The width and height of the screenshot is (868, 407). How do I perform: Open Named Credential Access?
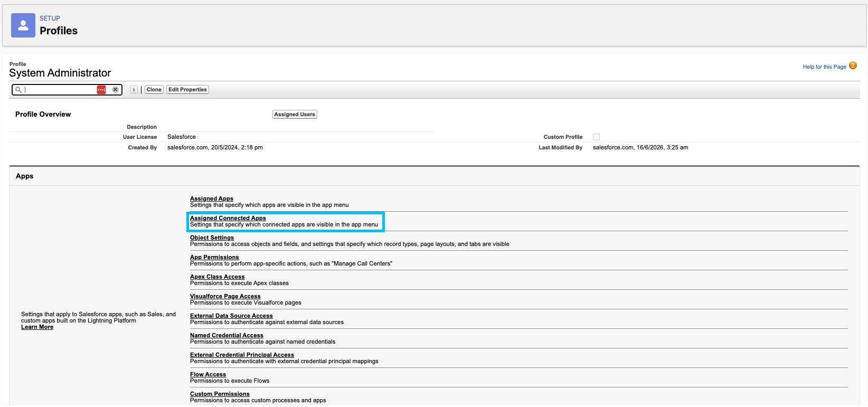[227, 335]
